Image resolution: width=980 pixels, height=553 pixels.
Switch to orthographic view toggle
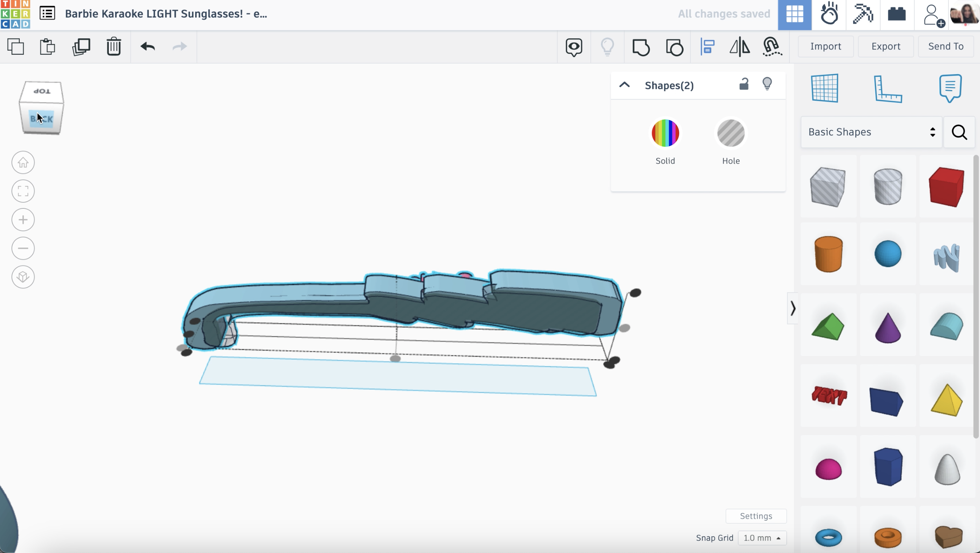tap(23, 277)
